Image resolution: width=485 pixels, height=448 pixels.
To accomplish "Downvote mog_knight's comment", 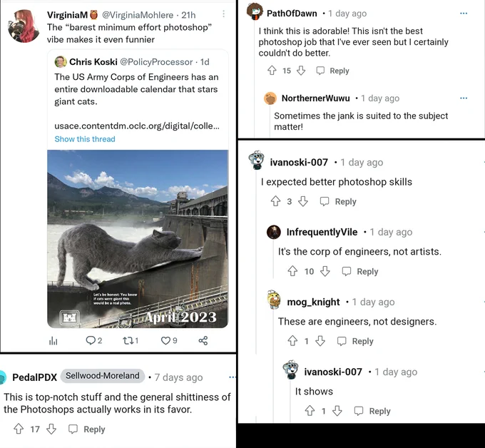I will pyautogui.click(x=320, y=341).
